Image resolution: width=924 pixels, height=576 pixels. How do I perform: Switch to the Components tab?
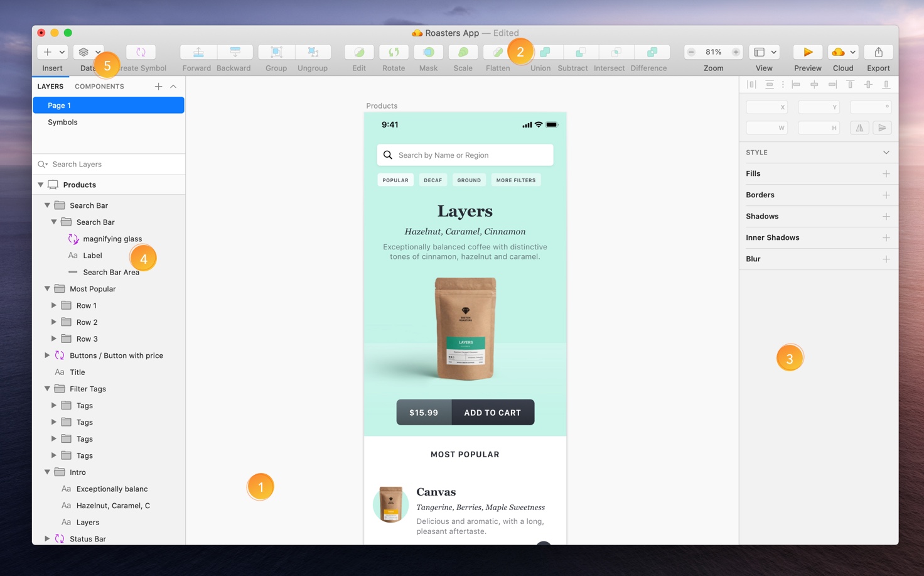click(99, 87)
